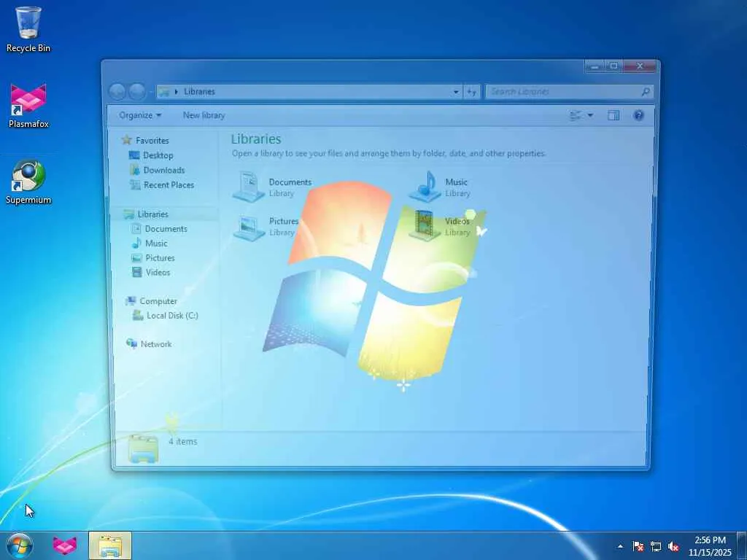The height and width of the screenshot is (560, 747).
Task: Select the Supermium desktop shortcut
Action: point(28,182)
